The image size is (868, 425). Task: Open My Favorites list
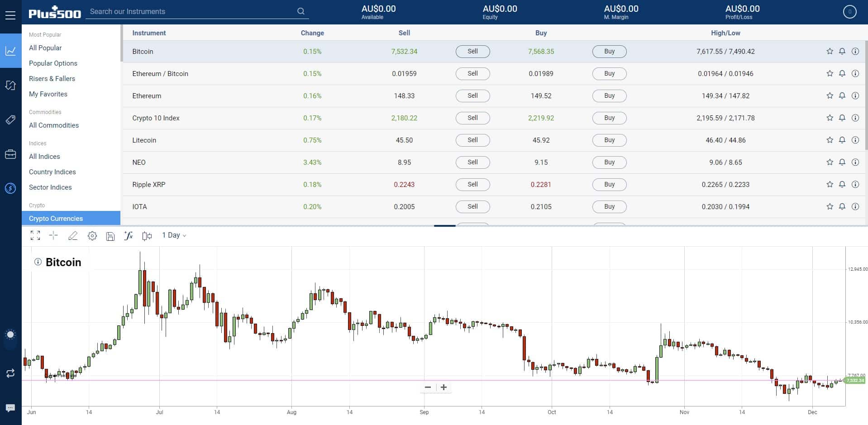coord(48,94)
